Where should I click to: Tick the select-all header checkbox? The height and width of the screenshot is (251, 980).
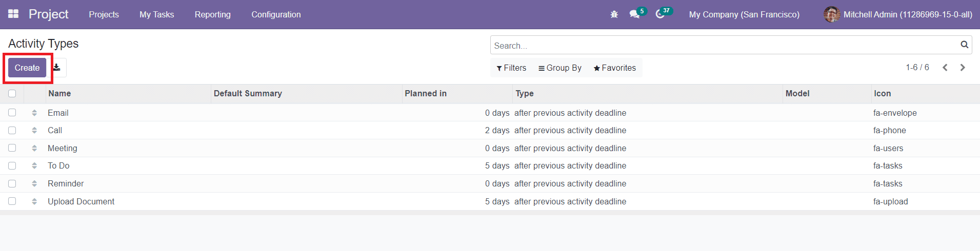[x=12, y=93]
